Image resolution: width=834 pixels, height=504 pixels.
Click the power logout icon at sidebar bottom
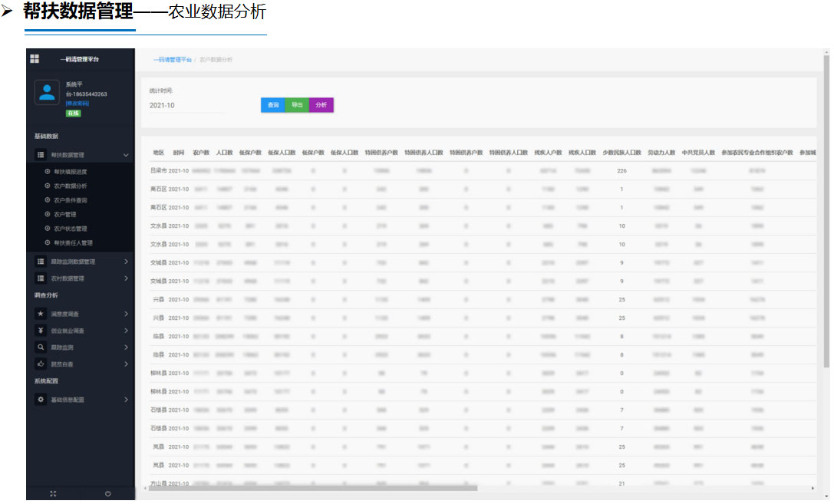coord(108,494)
